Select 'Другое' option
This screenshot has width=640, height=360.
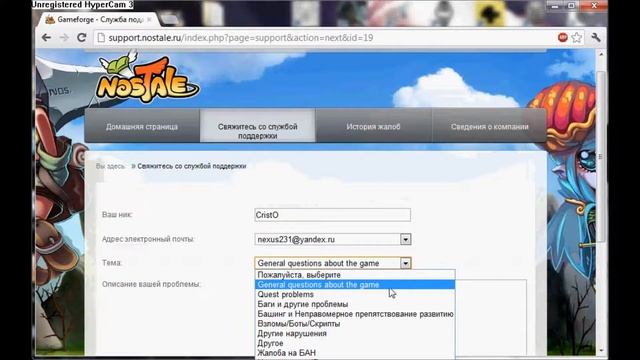click(x=355, y=343)
